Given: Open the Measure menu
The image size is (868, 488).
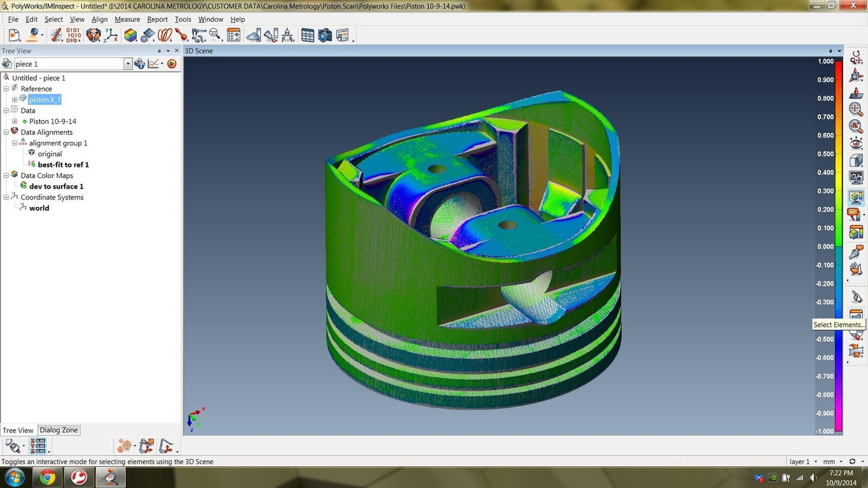Looking at the screenshot, I should point(127,20).
